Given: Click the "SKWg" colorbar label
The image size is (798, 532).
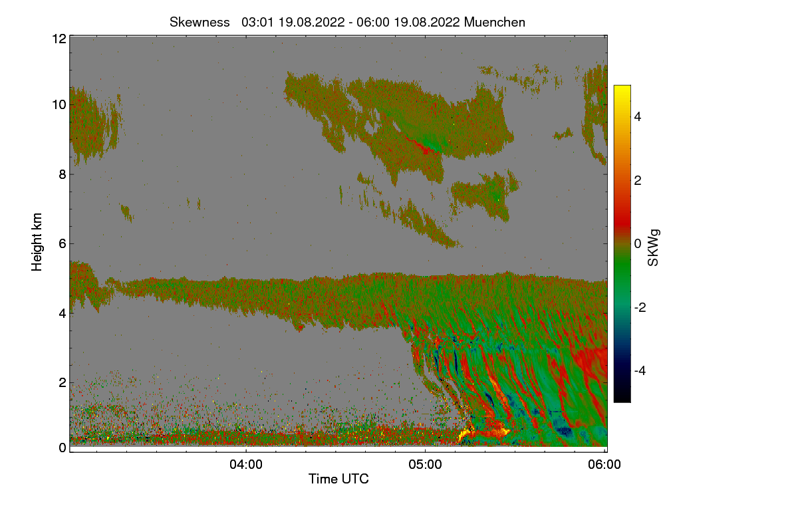Looking at the screenshot, I should coord(654,248).
